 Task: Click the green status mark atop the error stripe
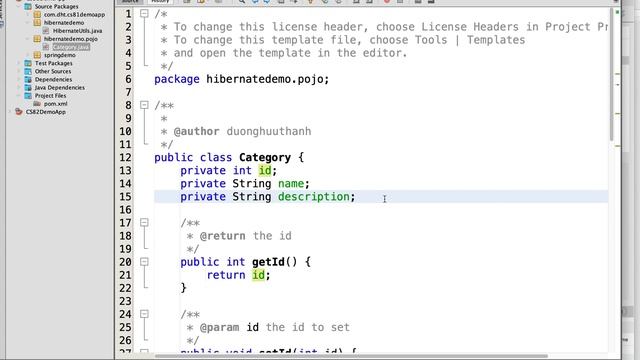[617, 13]
